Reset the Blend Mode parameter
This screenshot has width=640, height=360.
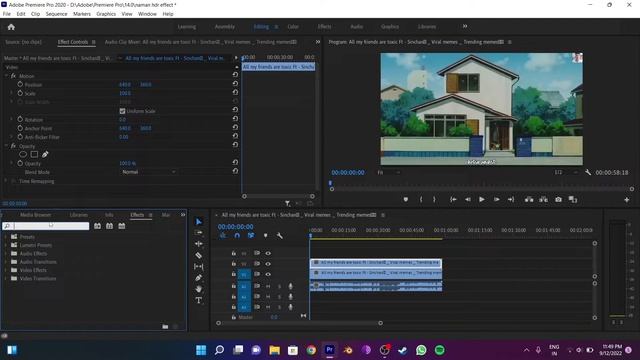[x=235, y=171]
